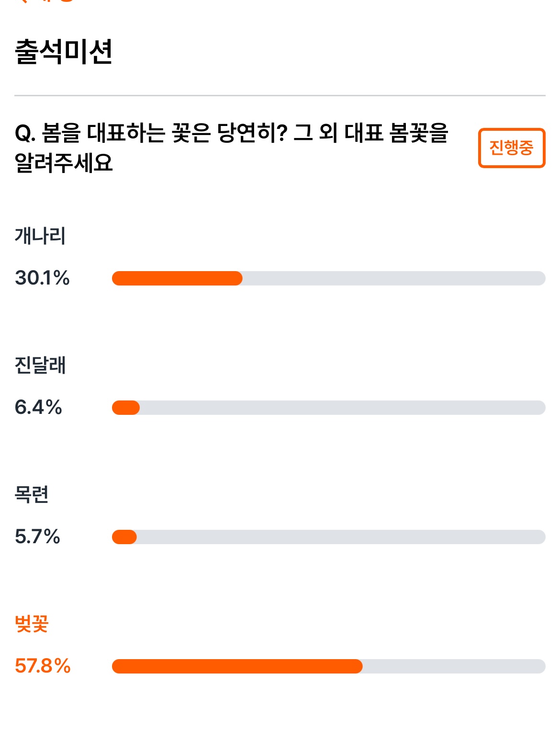Choose the highlighted 벚꽃 poll option
560x742 pixels.
pyautogui.click(x=32, y=624)
